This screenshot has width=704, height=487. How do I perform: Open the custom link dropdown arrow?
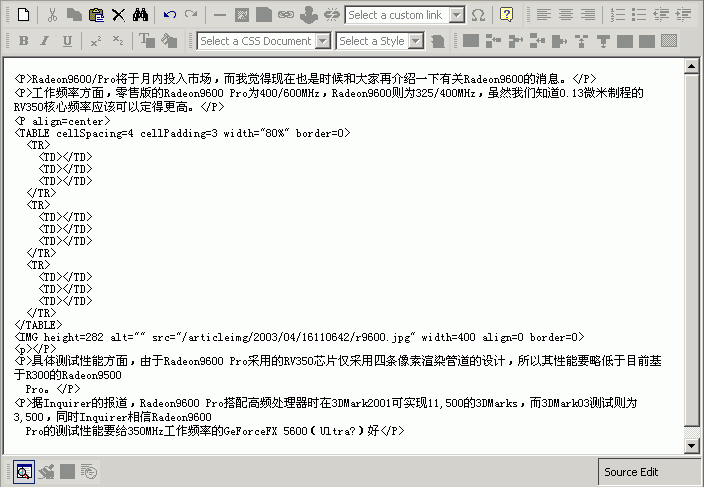(x=457, y=15)
